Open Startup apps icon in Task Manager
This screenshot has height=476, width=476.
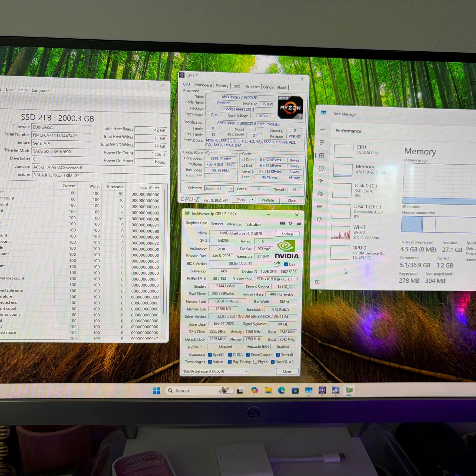coord(321,181)
